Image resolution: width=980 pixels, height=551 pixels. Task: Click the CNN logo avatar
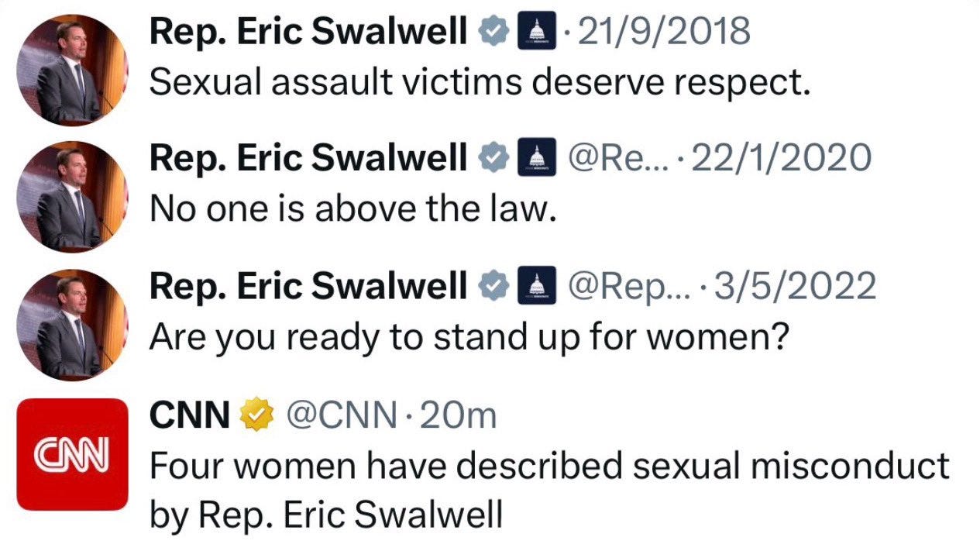coord(71,454)
